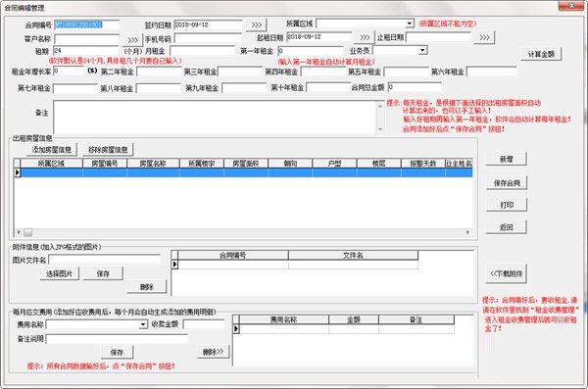This screenshot has width=588, height=389.
Task: Click the 合同编号 input field
Action: click(x=86, y=24)
